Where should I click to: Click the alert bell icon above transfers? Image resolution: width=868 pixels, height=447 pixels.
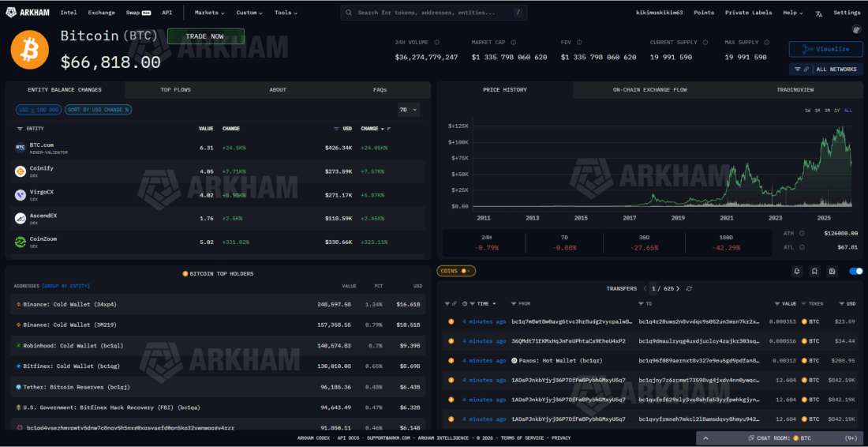pyautogui.click(x=797, y=271)
